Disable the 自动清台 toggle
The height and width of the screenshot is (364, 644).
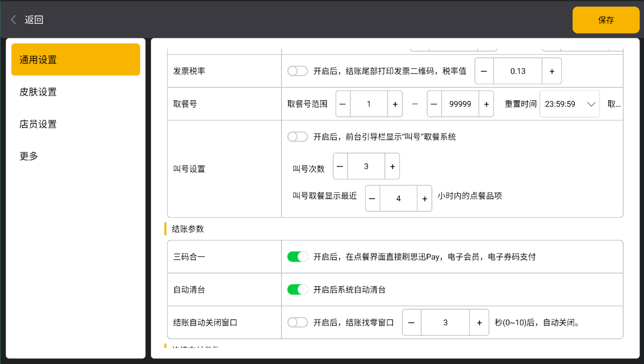297,290
